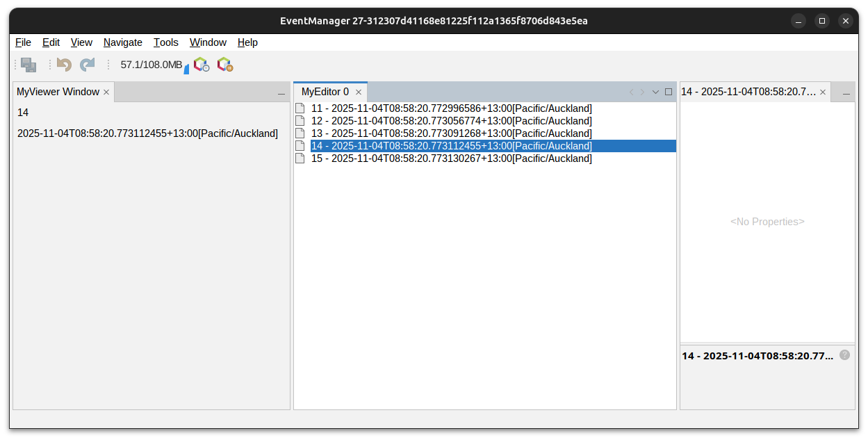Click the help icon in properties description

pos(844,355)
